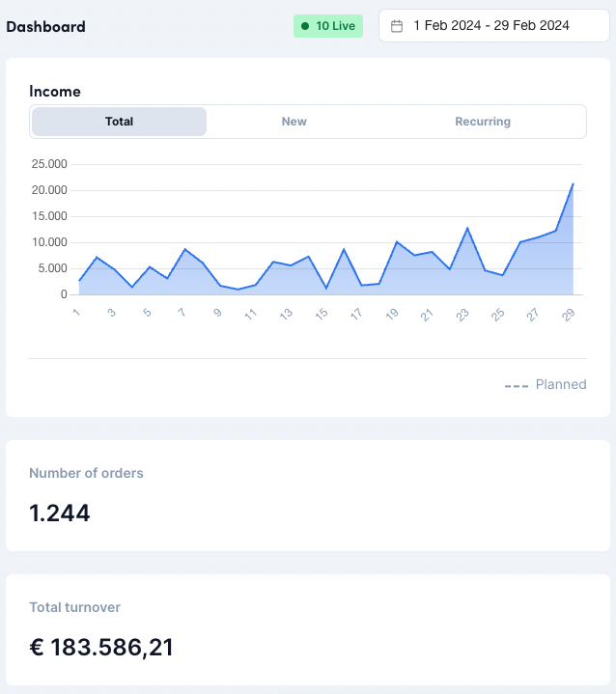
Task: Toggle the Planned legend label
Action: click(x=561, y=384)
